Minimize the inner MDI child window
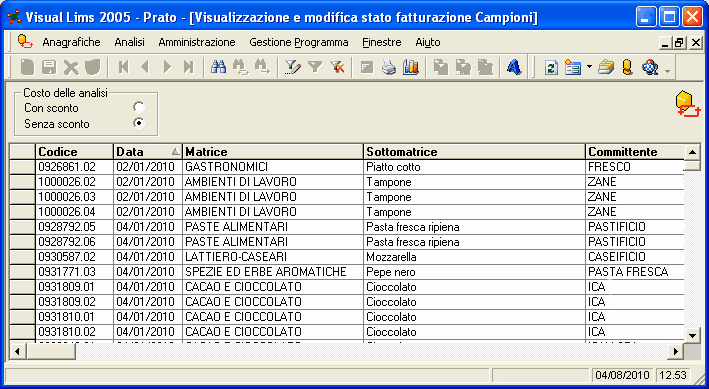 tap(665, 43)
